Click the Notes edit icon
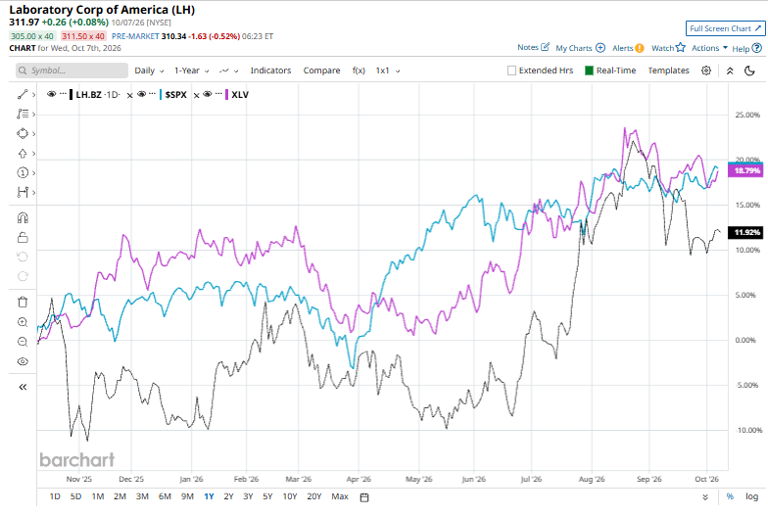Viewport: 768px width, 516px height. (545, 47)
